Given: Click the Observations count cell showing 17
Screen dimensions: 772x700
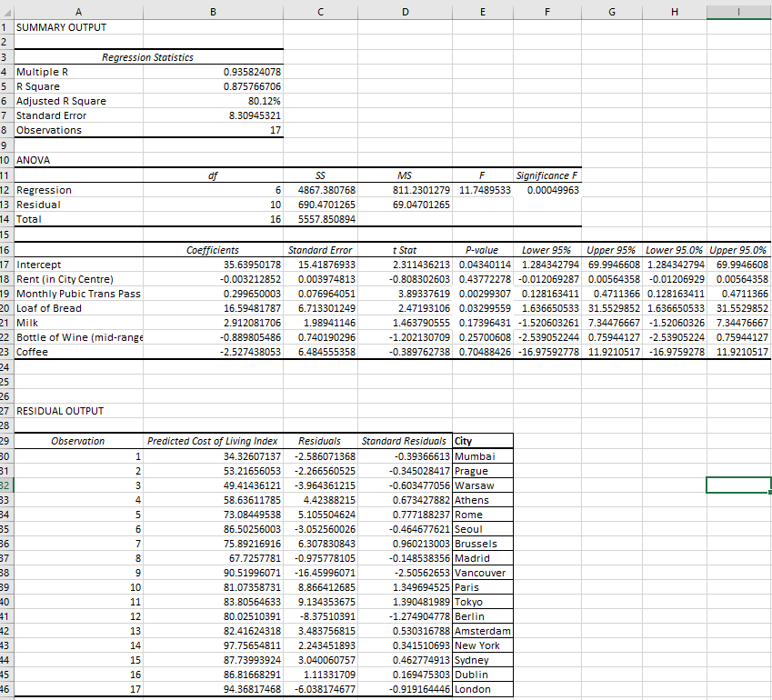Looking at the screenshot, I should [212, 130].
